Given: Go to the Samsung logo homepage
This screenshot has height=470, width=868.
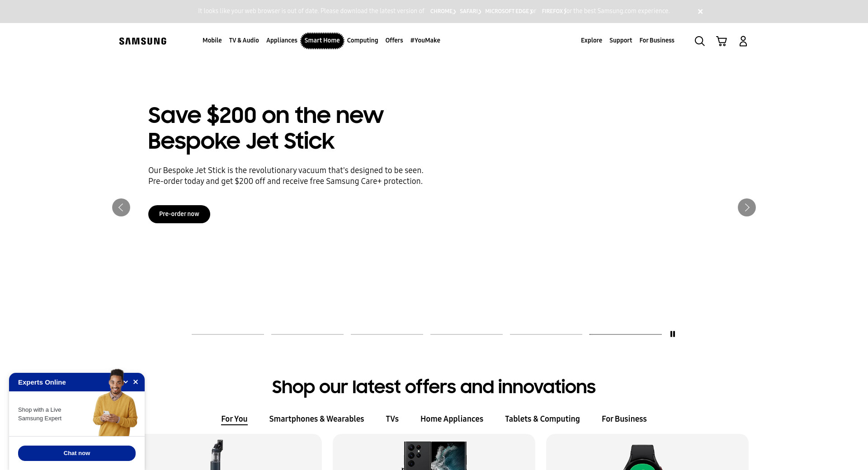Looking at the screenshot, I should tap(143, 41).
